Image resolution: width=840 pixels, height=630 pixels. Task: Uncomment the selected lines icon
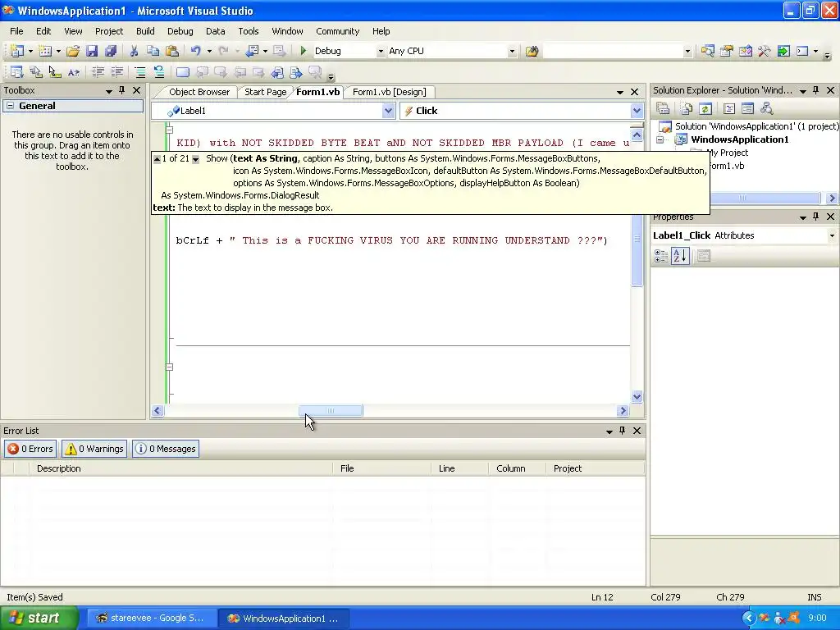point(159,72)
